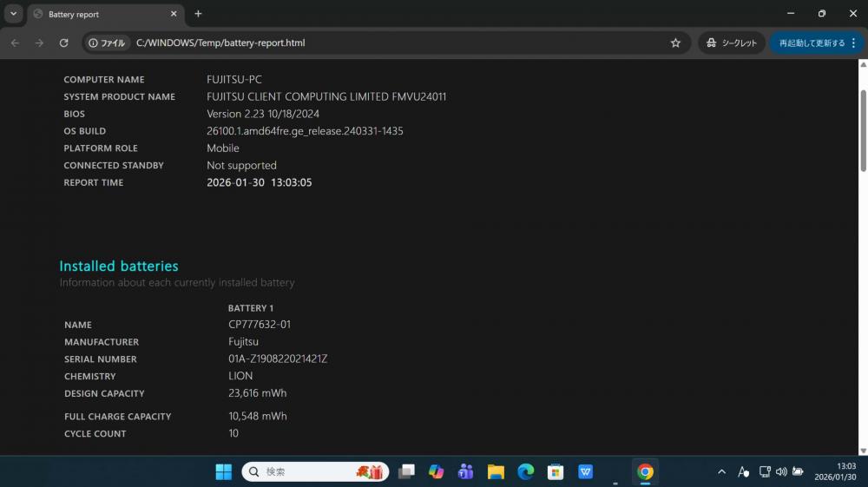Open Microsoft Teams from the taskbar
This screenshot has height=487, width=868.
[x=465, y=471]
